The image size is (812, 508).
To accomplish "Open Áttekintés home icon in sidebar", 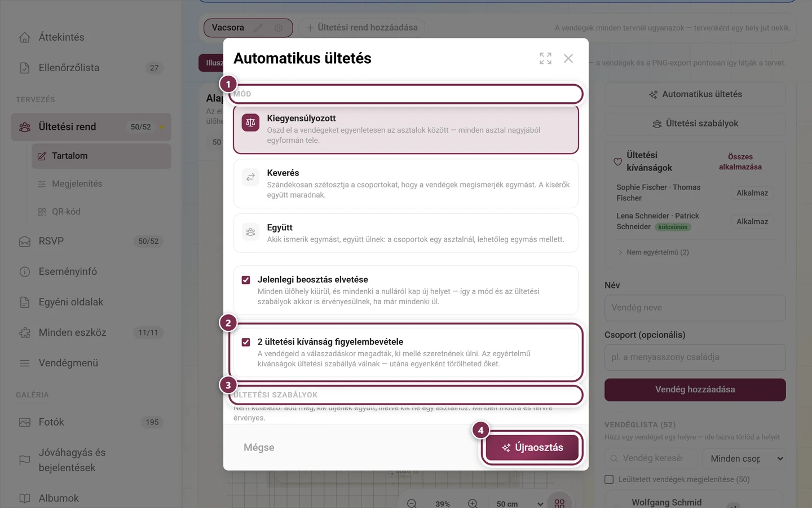I will [25, 37].
